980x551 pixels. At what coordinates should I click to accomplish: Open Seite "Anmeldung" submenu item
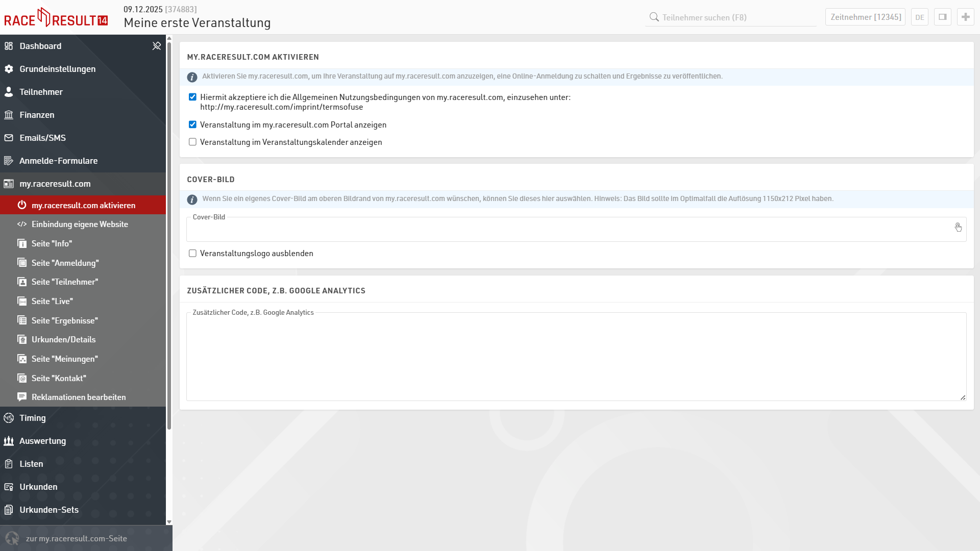[x=65, y=263]
